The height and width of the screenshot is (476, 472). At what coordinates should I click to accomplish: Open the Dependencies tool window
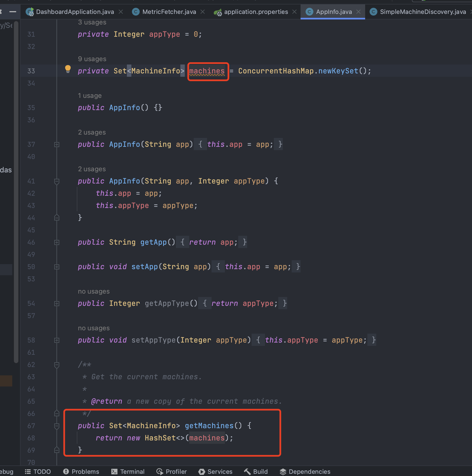tap(305, 472)
